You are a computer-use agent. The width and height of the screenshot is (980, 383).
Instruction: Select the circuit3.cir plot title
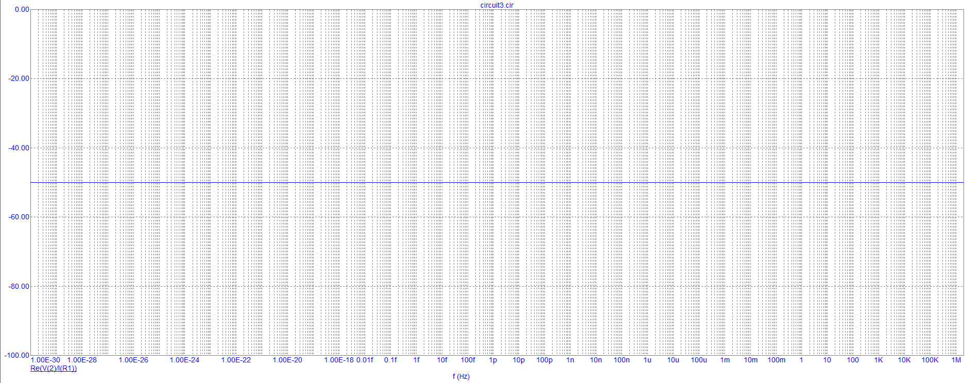(497, 5)
